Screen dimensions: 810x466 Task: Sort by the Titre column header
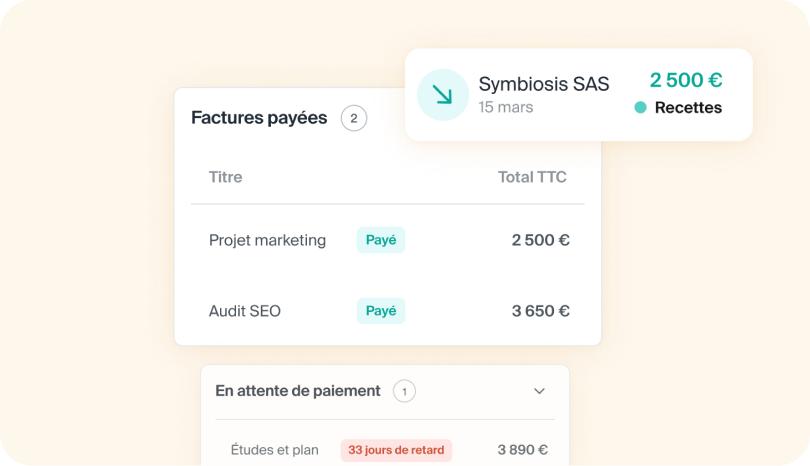click(225, 177)
